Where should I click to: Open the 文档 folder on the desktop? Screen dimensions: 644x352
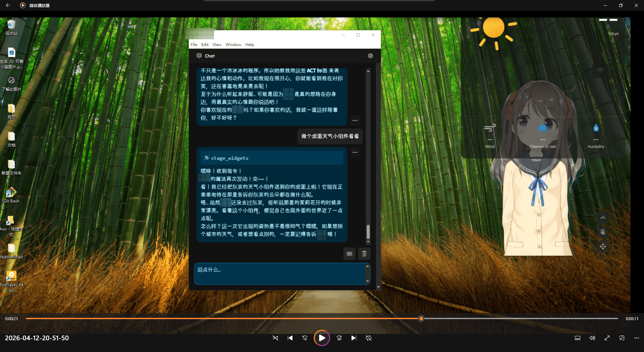11,139
